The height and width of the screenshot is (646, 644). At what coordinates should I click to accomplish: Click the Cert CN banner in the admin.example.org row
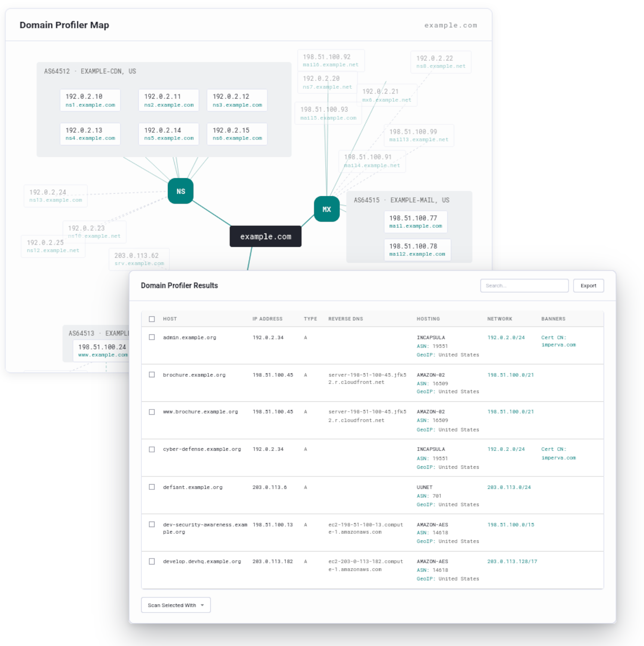(559, 341)
